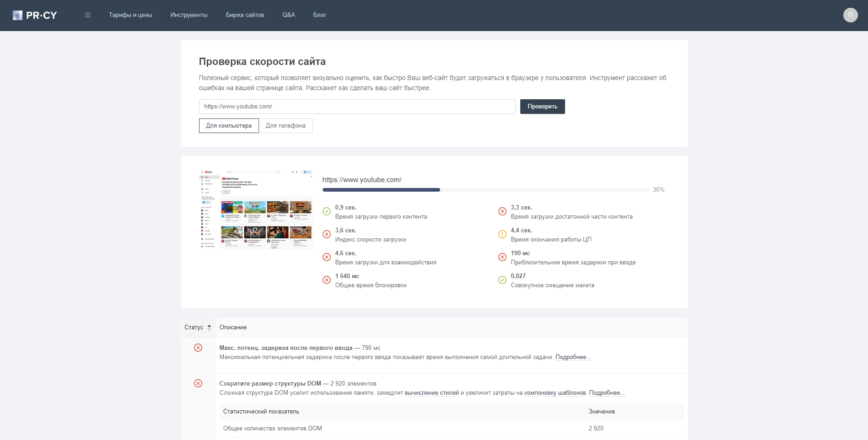Image resolution: width=868 pixels, height=440 pixels.
Task: Open Тарифы и цены menu item
Action: click(x=130, y=15)
